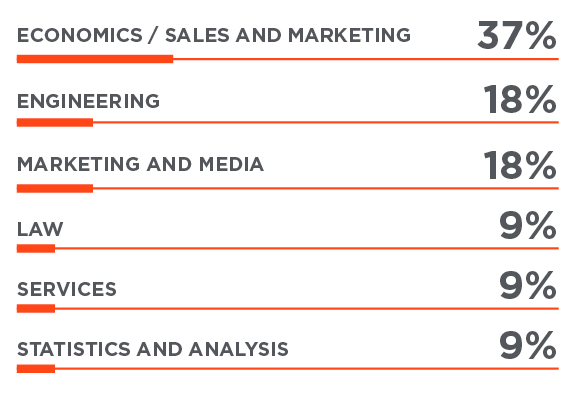Screen dimensions: 569x394
Task: Click the orange Economics progress bar fill
Action: pos(95,59)
